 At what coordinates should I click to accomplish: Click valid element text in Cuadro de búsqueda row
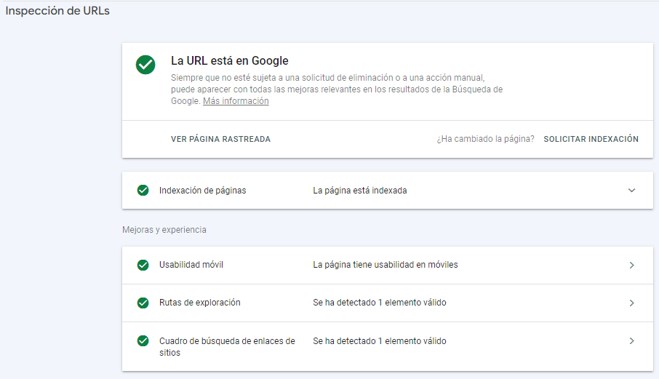pyautogui.click(x=380, y=341)
